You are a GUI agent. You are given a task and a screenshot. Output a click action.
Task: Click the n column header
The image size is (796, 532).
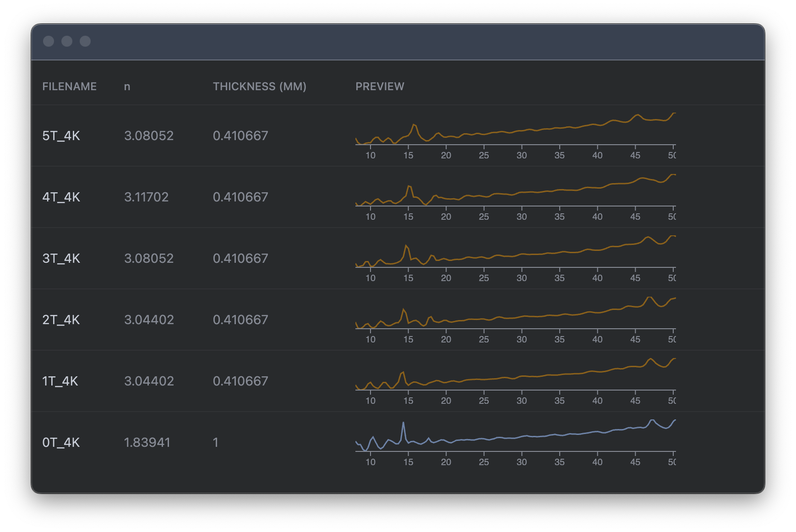(x=127, y=87)
